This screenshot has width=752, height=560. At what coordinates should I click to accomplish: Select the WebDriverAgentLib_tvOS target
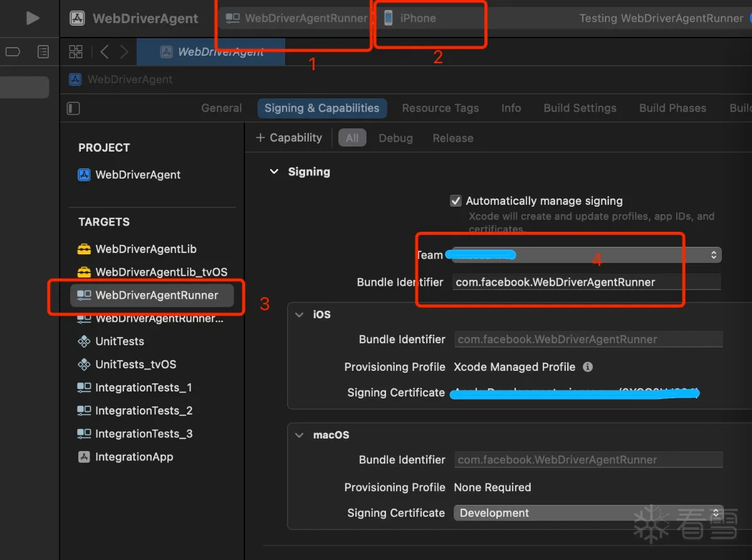161,272
